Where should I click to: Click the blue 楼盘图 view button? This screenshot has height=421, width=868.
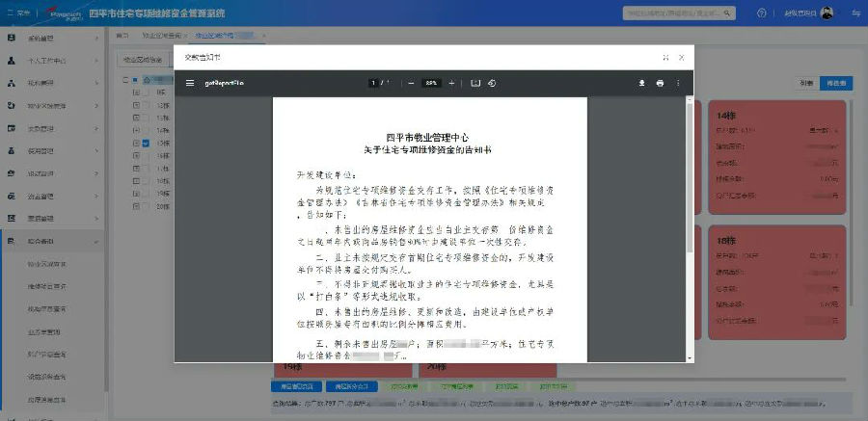point(836,83)
